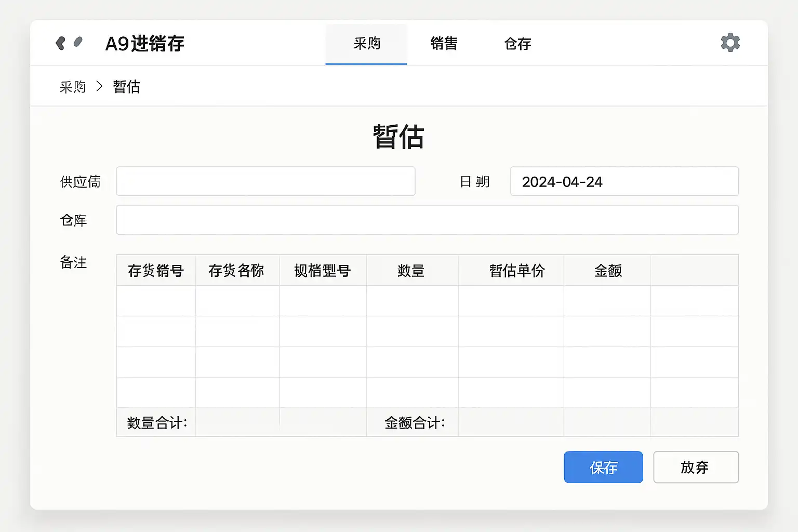Click the oval icon left of A9进销存
Screen dimensions: 798x532
click(x=78, y=42)
